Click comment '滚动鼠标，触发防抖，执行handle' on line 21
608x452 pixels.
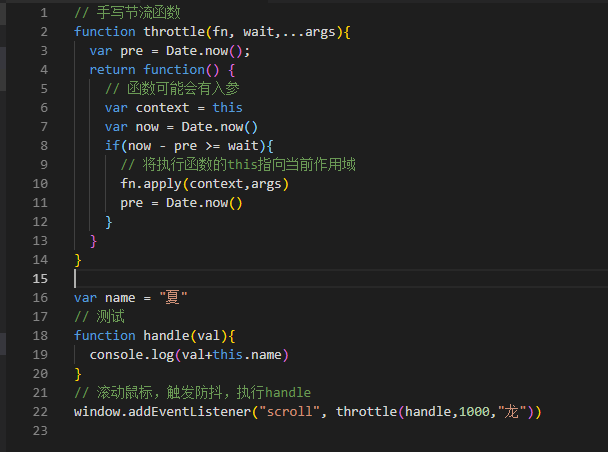pos(204,393)
